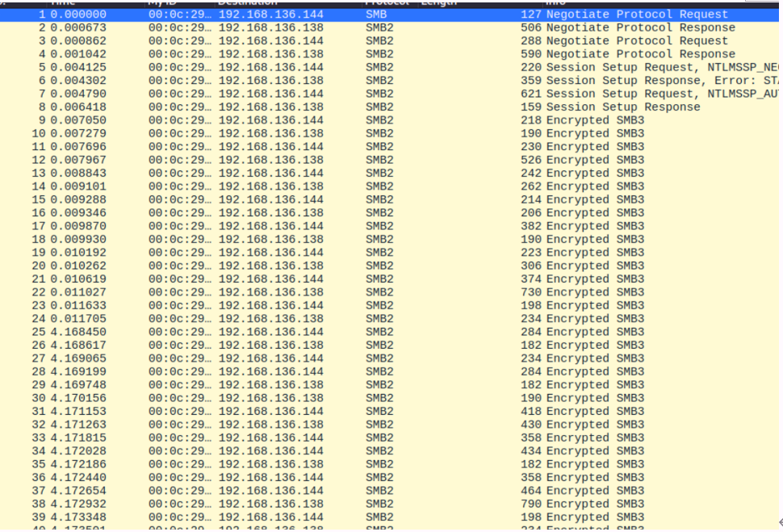Viewport: 783px width, 532px height.
Task: Select packet 23 at time 0.011633
Action: (x=390, y=306)
